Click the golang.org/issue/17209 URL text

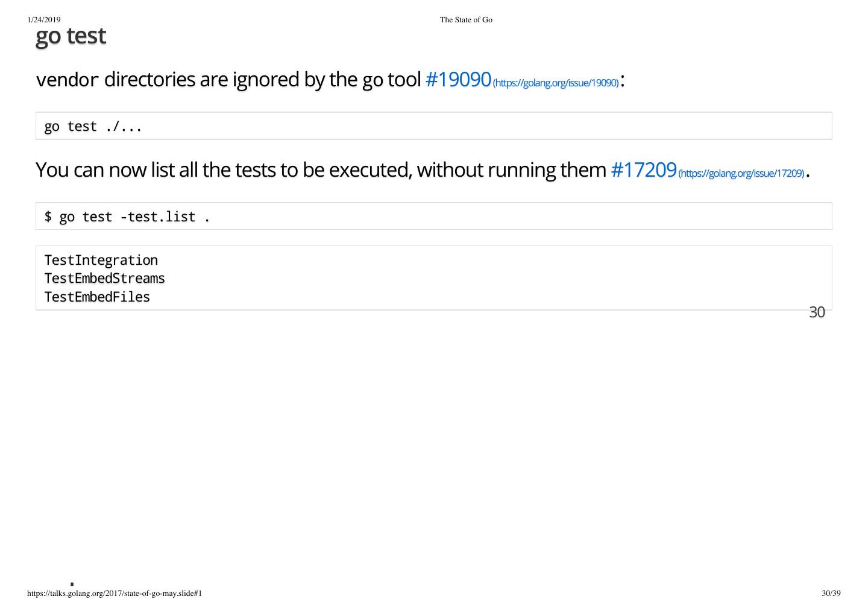[x=741, y=173]
